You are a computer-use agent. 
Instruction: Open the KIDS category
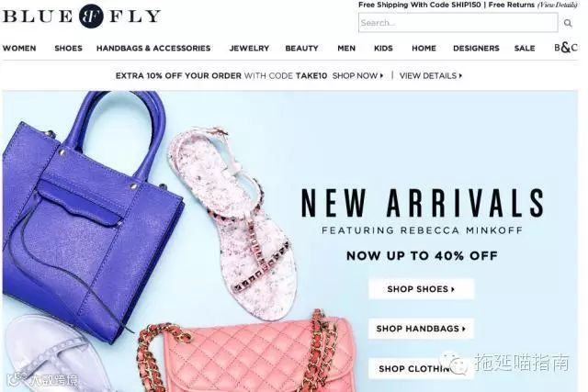(x=383, y=49)
